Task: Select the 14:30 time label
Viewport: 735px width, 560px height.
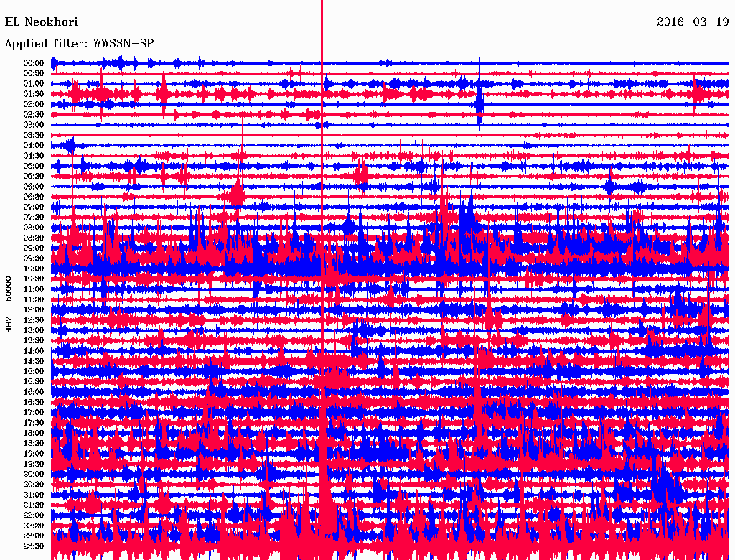Action: tap(34, 361)
